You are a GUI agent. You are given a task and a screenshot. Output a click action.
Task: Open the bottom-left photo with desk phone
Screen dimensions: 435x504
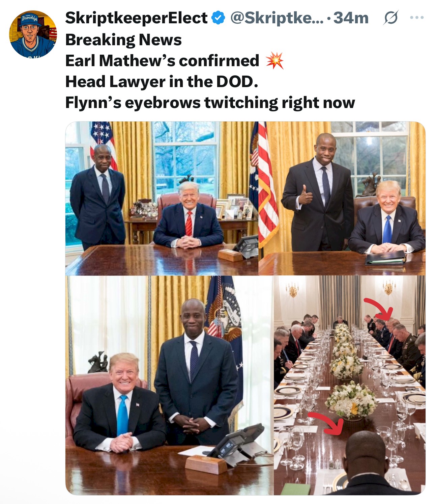[x=169, y=386]
